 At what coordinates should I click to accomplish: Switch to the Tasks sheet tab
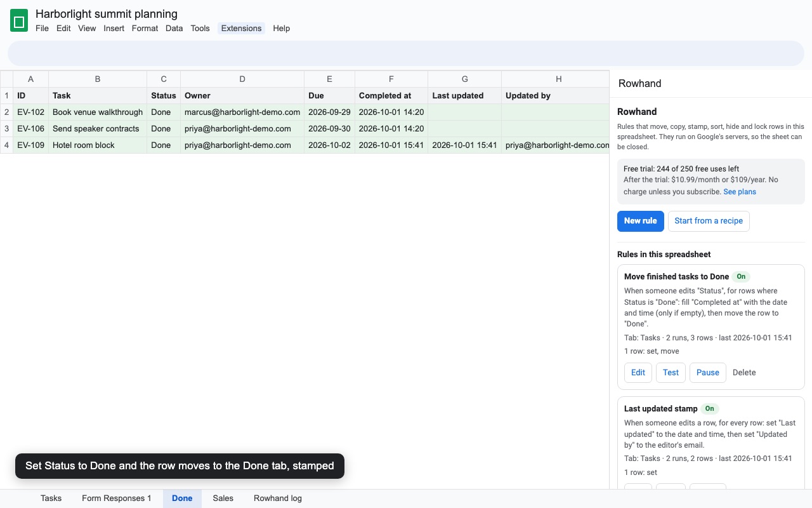tap(51, 498)
